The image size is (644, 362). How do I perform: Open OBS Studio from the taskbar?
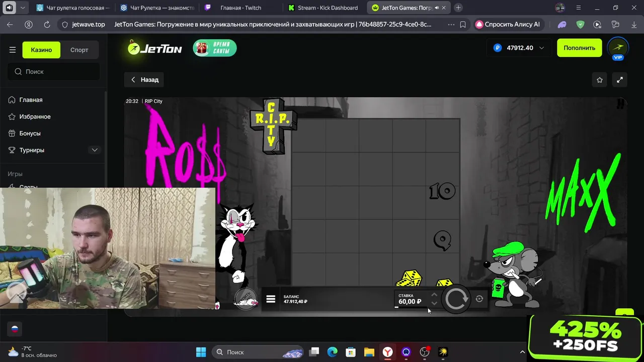point(425,352)
